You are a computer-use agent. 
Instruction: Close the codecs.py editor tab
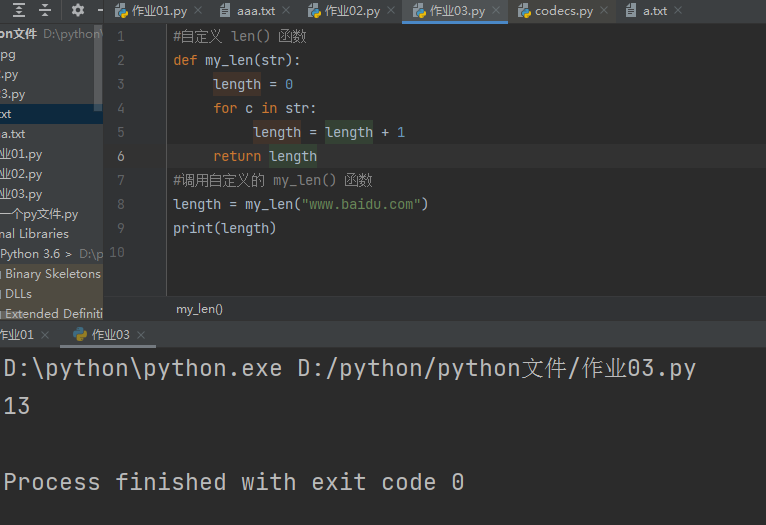coord(603,11)
